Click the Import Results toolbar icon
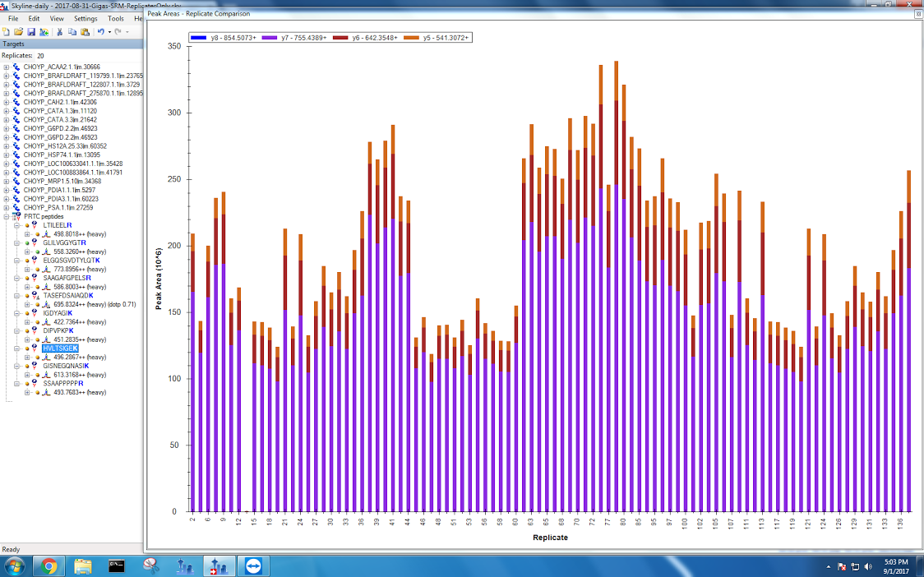Image resolution: width=924 pixels, height=577 pixels. pos(43,31)
